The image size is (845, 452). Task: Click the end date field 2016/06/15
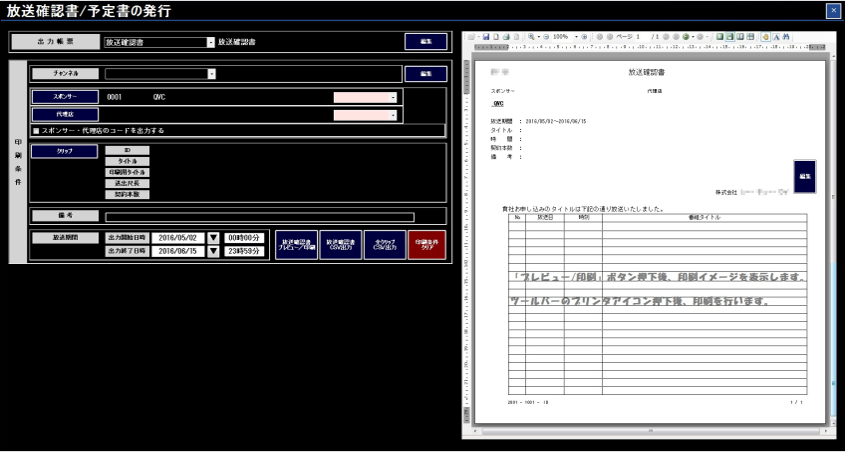[x=178, y=252]
